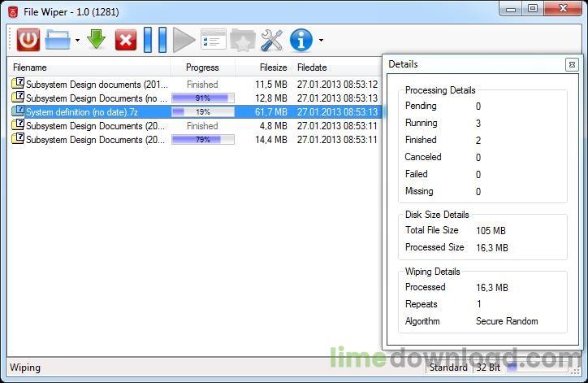
Task: Click the red power exit icon
Action: [28, 39]
